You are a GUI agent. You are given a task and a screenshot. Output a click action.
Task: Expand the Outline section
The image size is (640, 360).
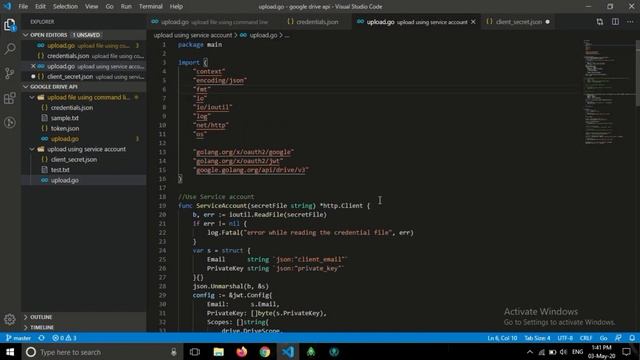click(84, 317)
